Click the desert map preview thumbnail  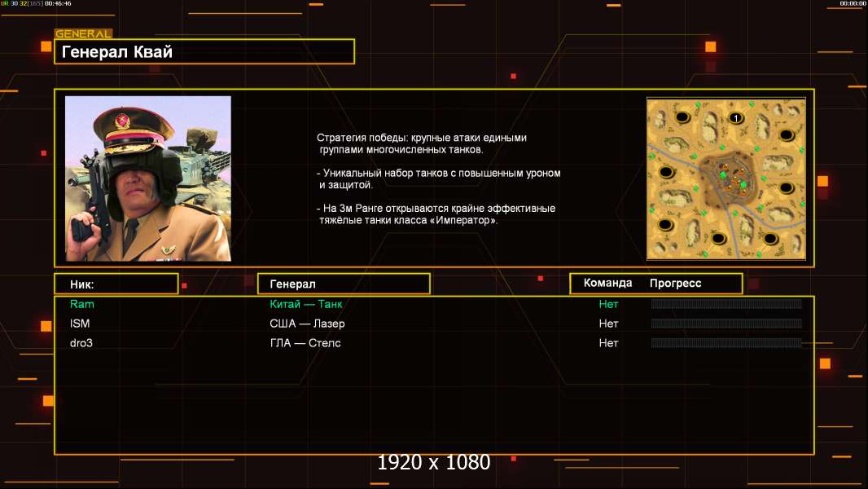pos(726,178)
